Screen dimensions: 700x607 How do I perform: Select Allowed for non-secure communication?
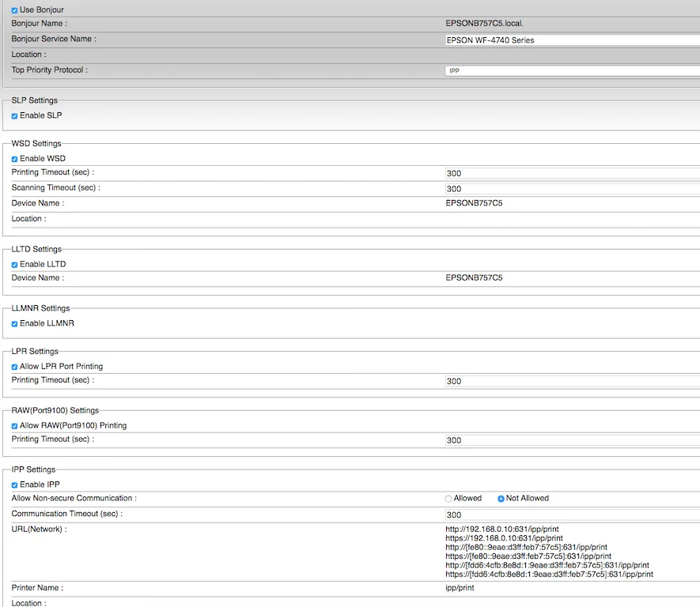(x=448, y=499)
